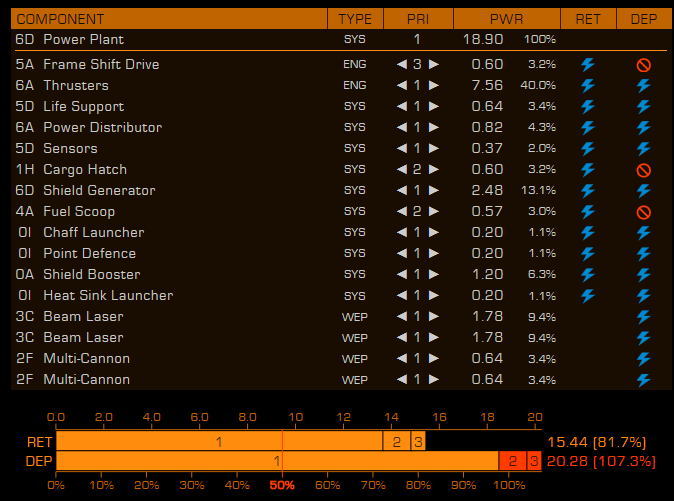Increase Cargo Hatch priority with right arrow
Viewport: 674px width, 501px height.
(434, 169)
